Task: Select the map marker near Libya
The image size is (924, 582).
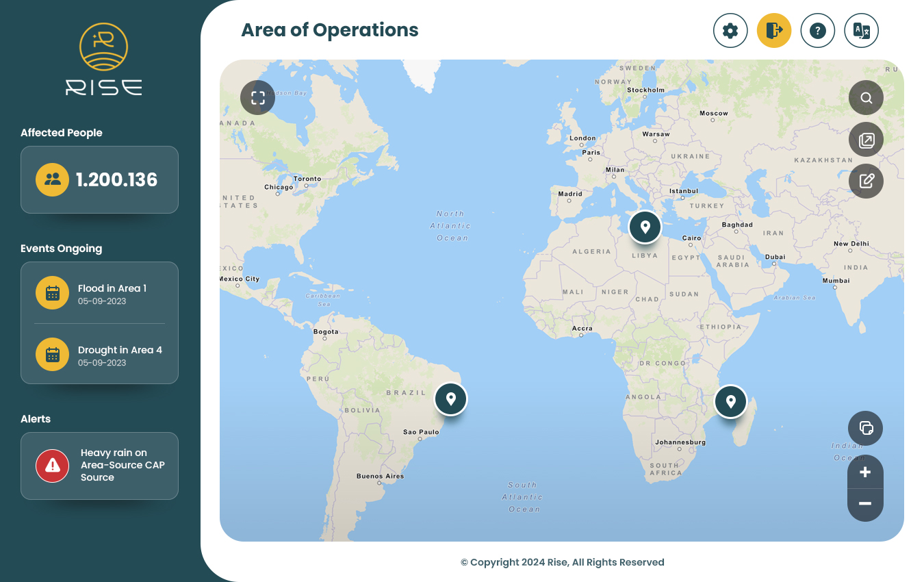Action: point(645,226)
